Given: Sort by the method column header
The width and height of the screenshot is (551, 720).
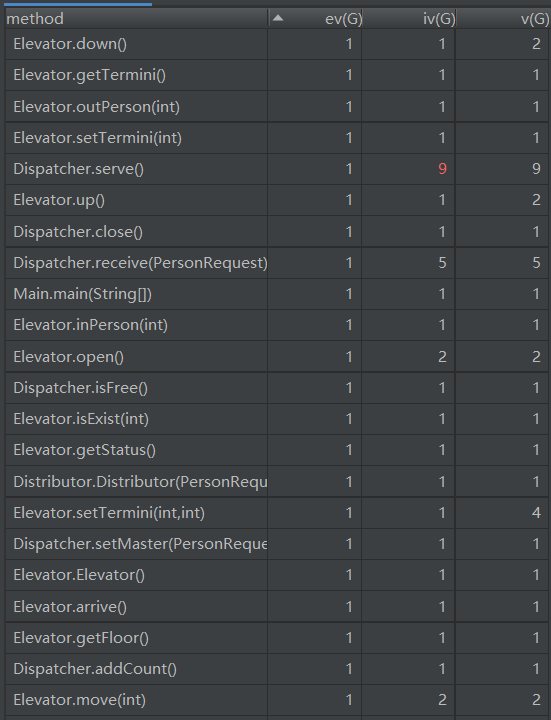Looking at the screenshot, I should click(x=136, y=18).
